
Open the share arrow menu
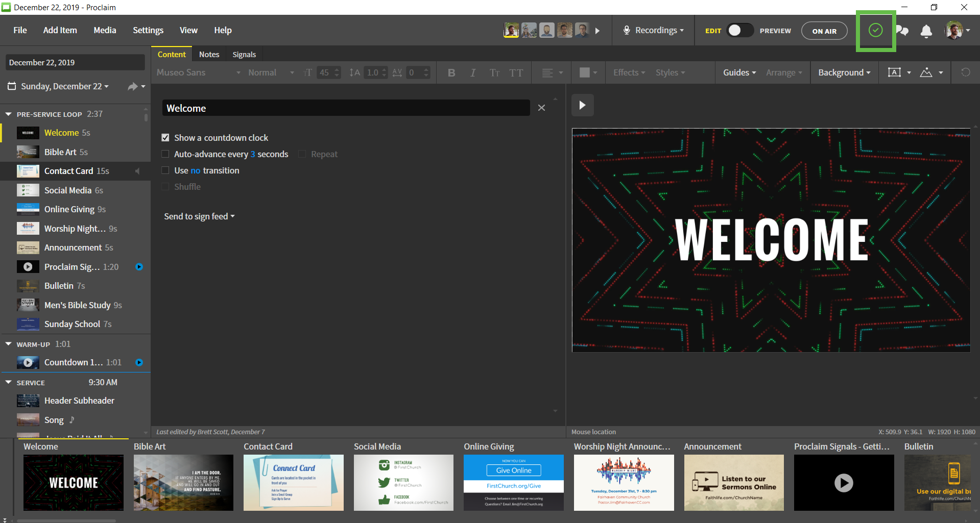pyautogui.click(x=136, y=86)
